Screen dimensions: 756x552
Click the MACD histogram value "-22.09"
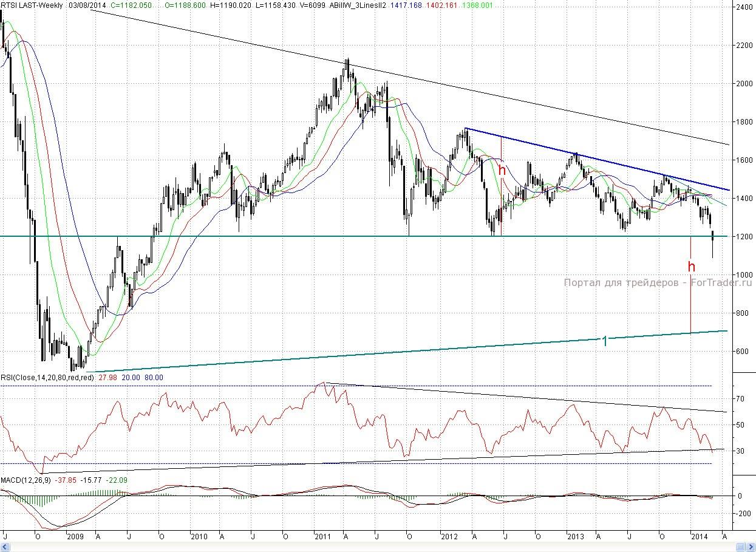coord(117,480)
